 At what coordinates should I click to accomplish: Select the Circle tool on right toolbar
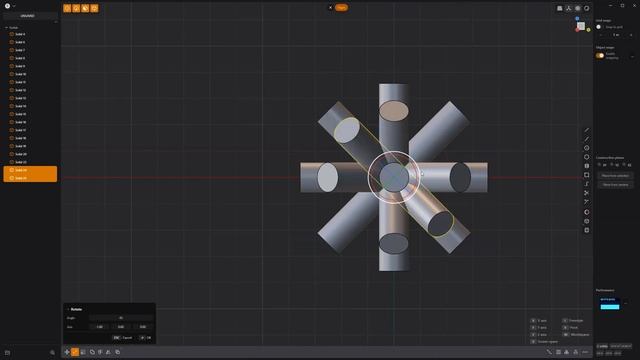[587, 148]
